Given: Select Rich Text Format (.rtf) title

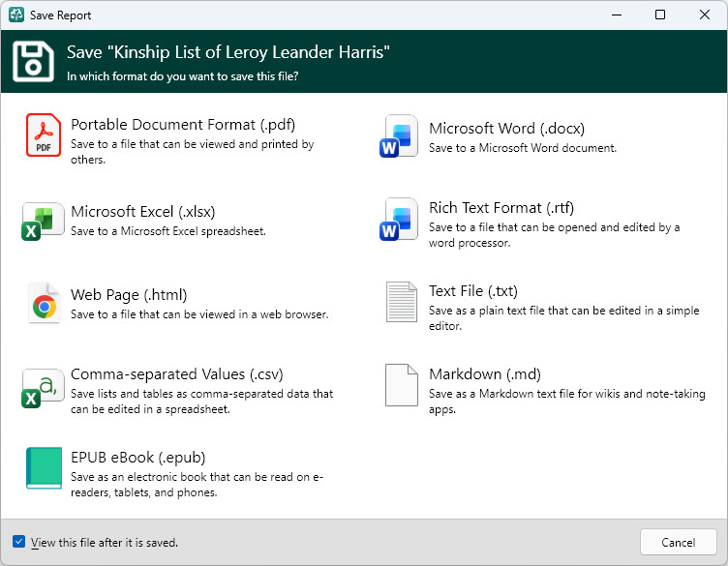Looking at the screenshot, I should (x=501, y=207).
